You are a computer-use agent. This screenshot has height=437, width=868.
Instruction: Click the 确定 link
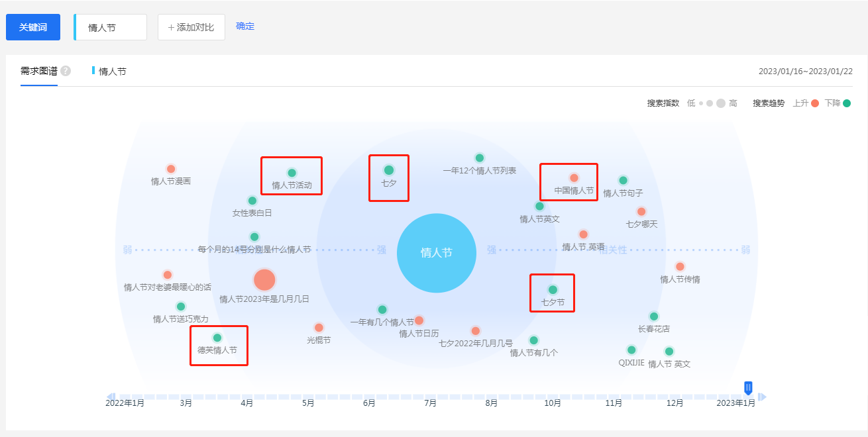(245, 26)
